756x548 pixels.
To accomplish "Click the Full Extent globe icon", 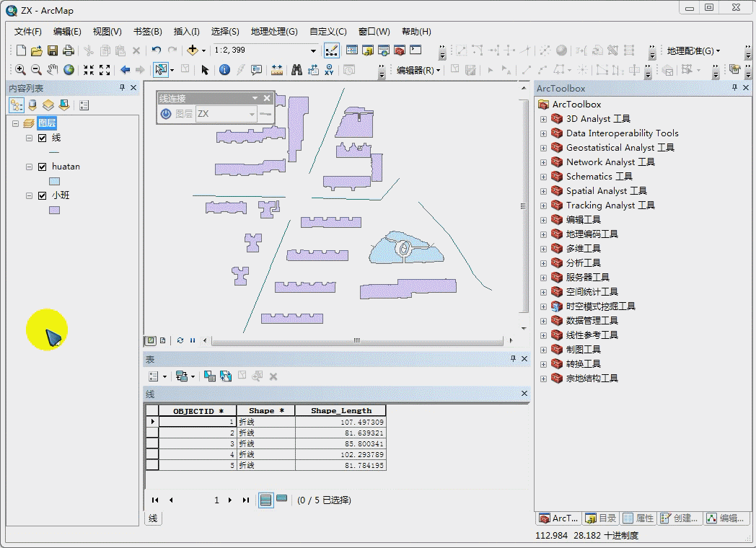I will click(68, 70).
